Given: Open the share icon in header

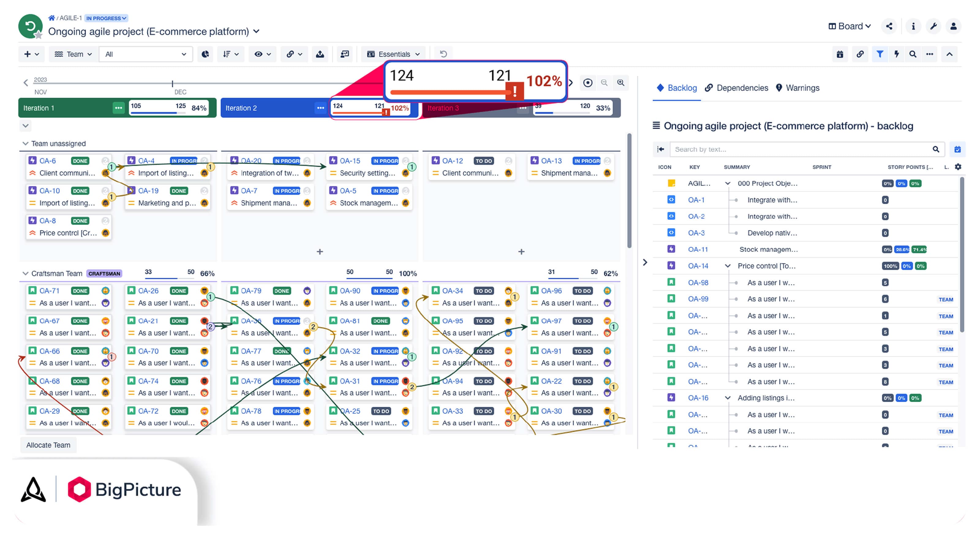Looking at the screenshot, I should pos(889,26).
